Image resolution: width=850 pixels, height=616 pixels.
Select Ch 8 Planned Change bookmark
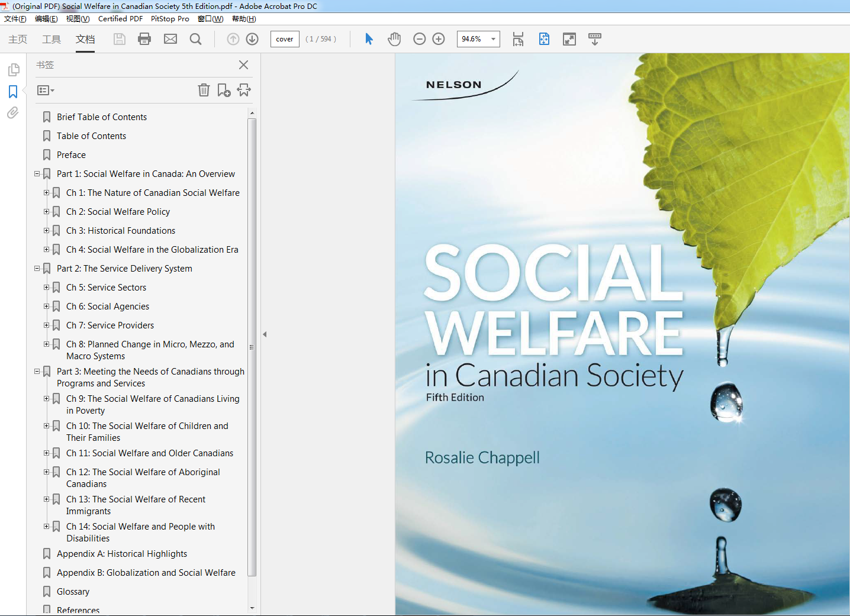150,350
